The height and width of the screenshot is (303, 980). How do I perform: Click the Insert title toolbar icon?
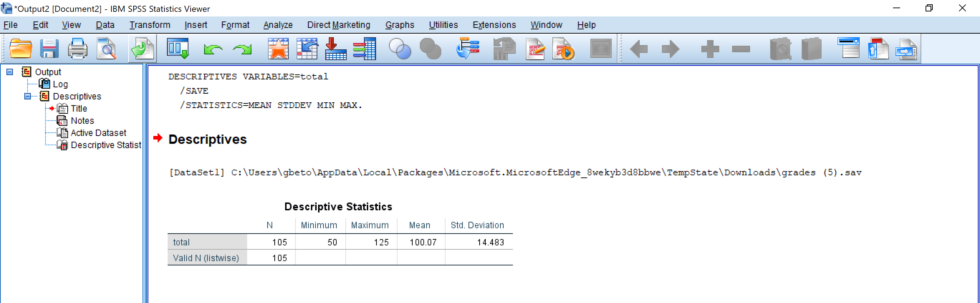click(878, 49)
